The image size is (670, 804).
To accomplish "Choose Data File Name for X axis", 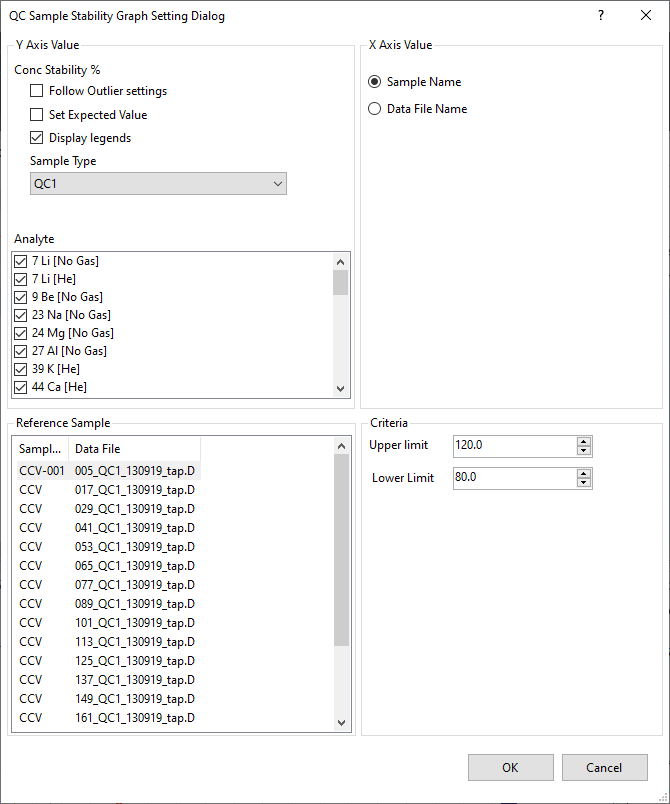I will pyautogui.click(x=375, y=109).
